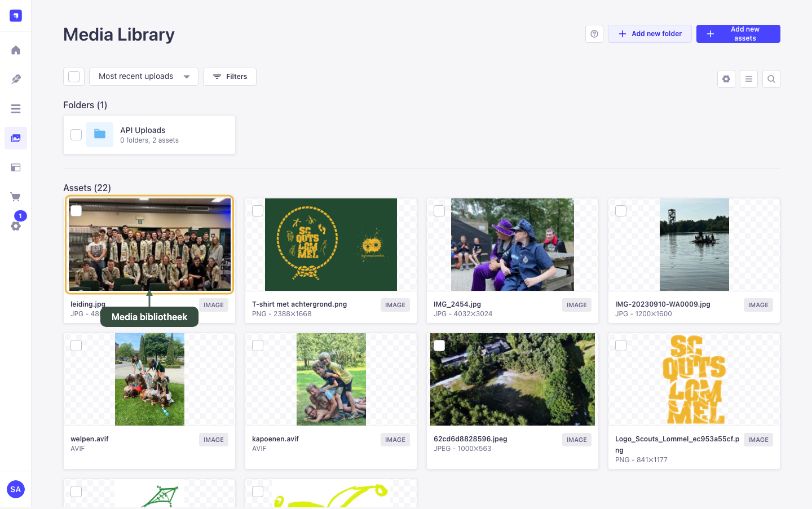812x509 pixels.
Task: Click the '0 folders, 2 assets' text
Action: (149, 140)
